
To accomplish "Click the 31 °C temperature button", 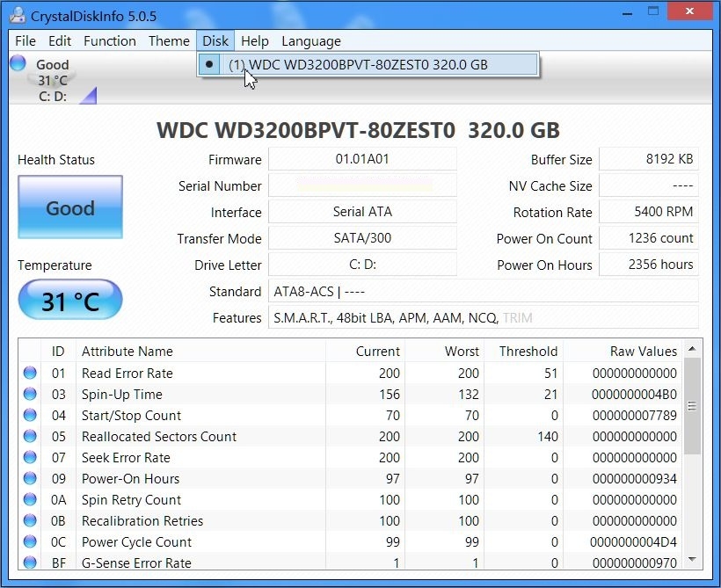I will (70, 301).
